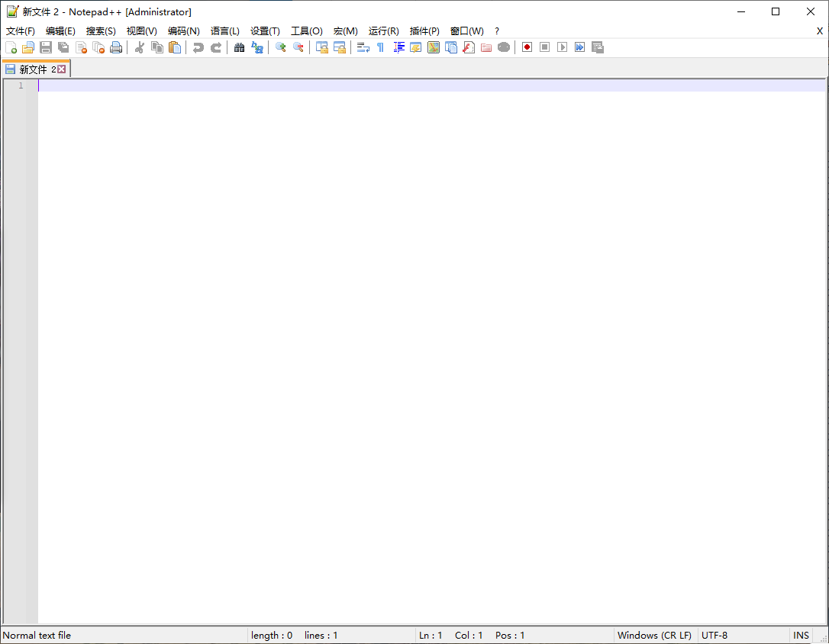Toggle show all characters pilcrow icon
The width and height of the screenshot is (829, 644).
click(x=380, y=47)
